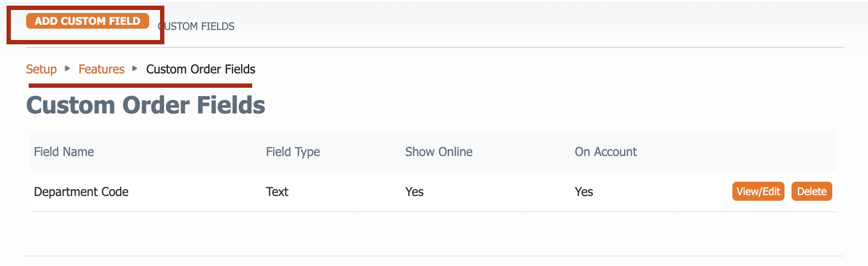Click the Show Online column header
The height and width of the screenshot is (266, 868).
click(x=438, y=152)
